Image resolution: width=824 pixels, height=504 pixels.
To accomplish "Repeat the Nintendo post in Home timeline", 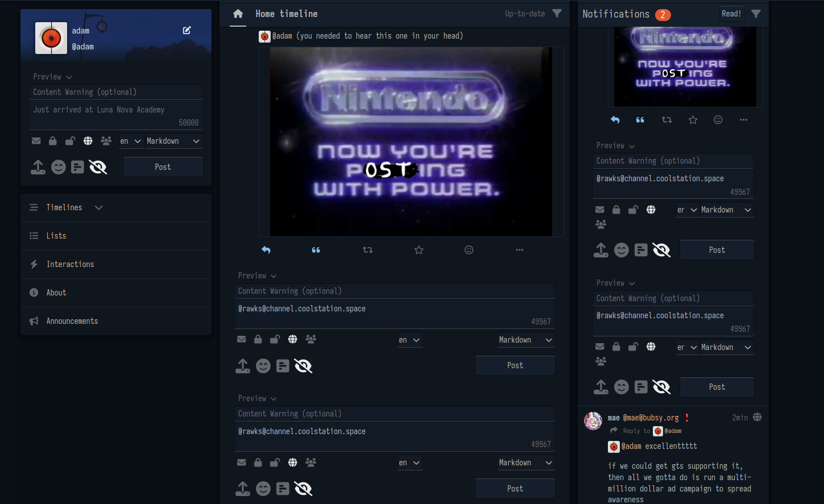I will (367, 250).
